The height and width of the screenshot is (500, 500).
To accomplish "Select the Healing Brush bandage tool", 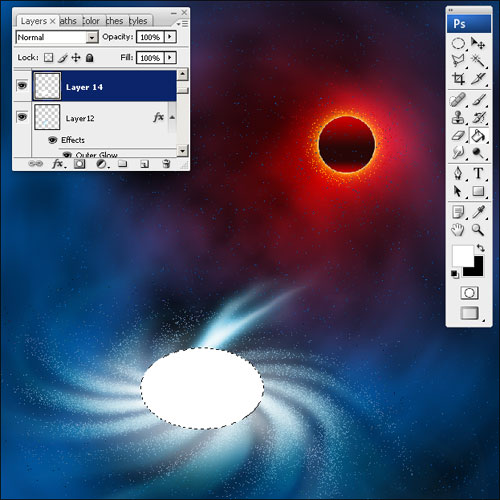I will coord(457,100).
